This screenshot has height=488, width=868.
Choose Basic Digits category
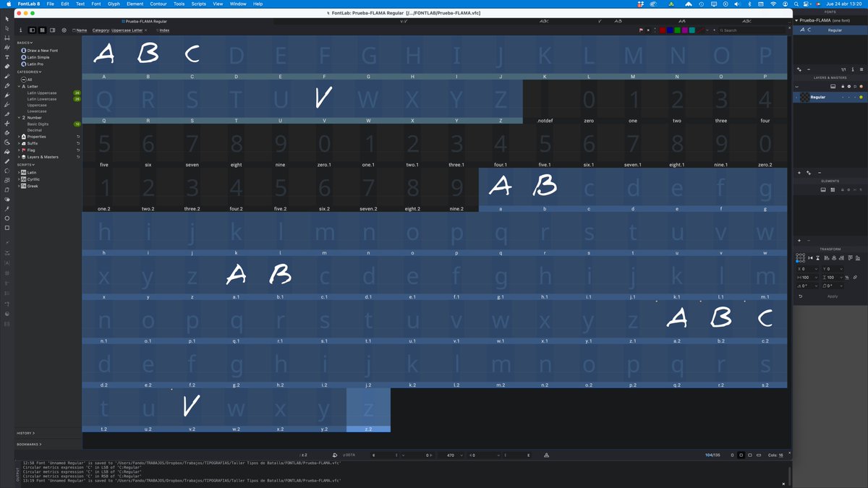tap(38, 124)
